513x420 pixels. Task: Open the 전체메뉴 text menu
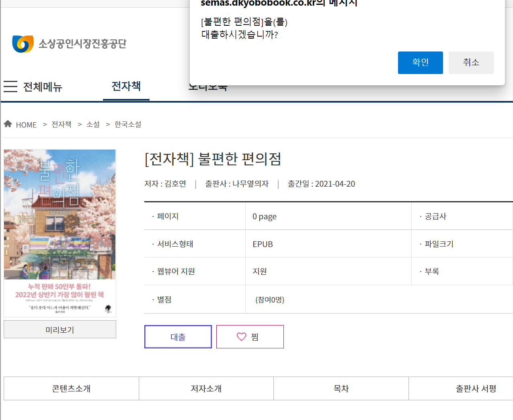click(x=43, y=87)
